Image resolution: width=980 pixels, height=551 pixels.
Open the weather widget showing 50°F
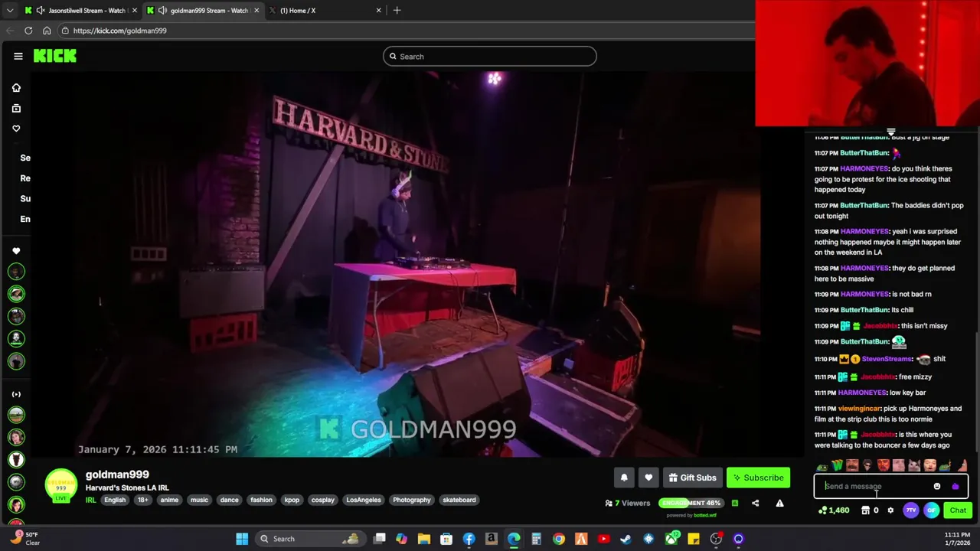(25, 539)
